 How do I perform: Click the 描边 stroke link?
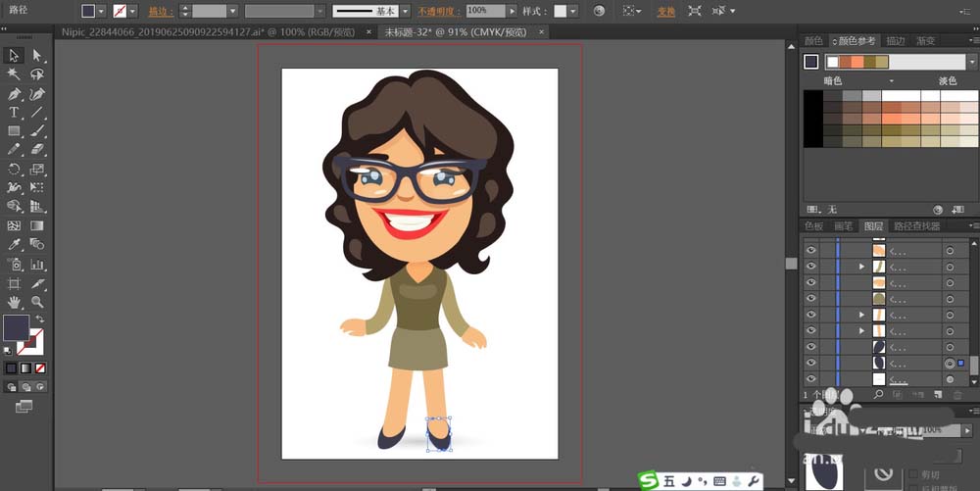[x=156, y=12]
